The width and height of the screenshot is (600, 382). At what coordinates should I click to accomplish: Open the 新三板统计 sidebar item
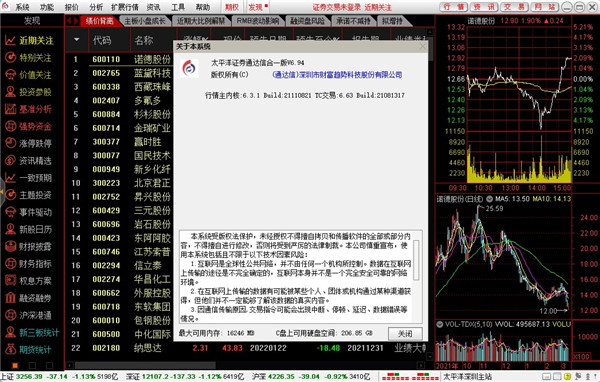click(x=32, y=332)
